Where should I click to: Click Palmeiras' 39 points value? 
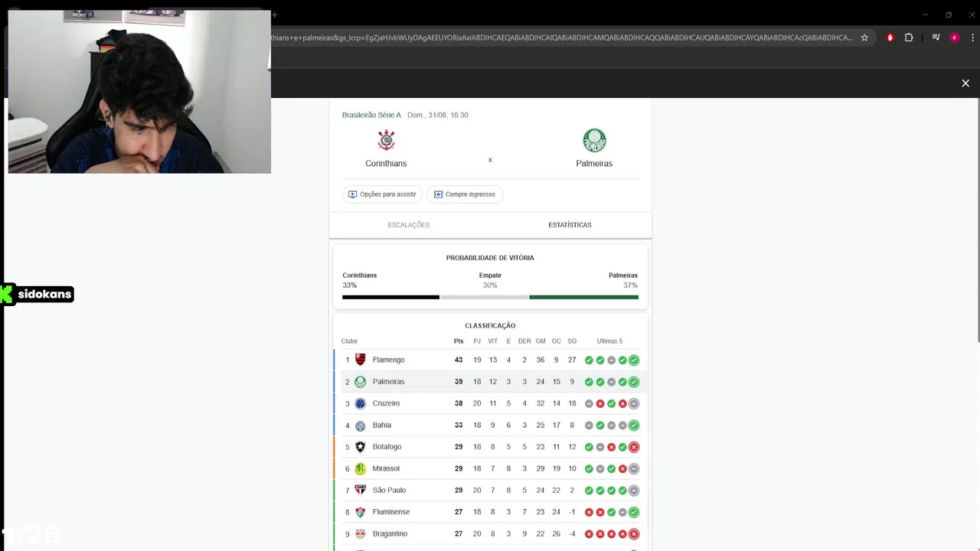tap(459, 382)
